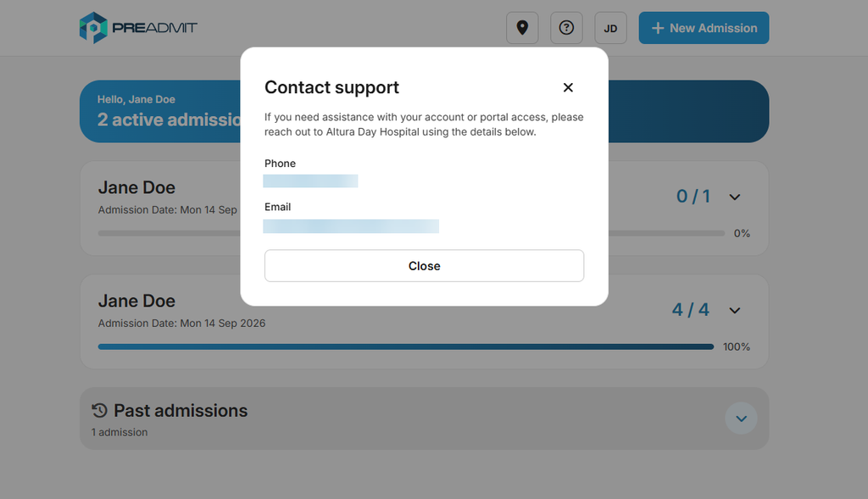Click the 4 / 4 completion counter
The width and height of the screenshot is (868, 499).
[690, 310]
